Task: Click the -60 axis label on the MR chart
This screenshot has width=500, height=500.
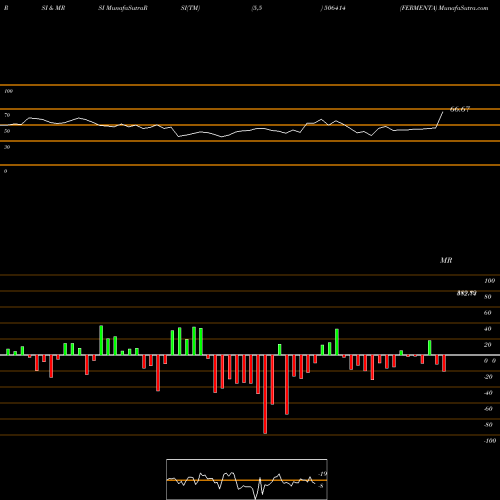Action: [488, 409]
